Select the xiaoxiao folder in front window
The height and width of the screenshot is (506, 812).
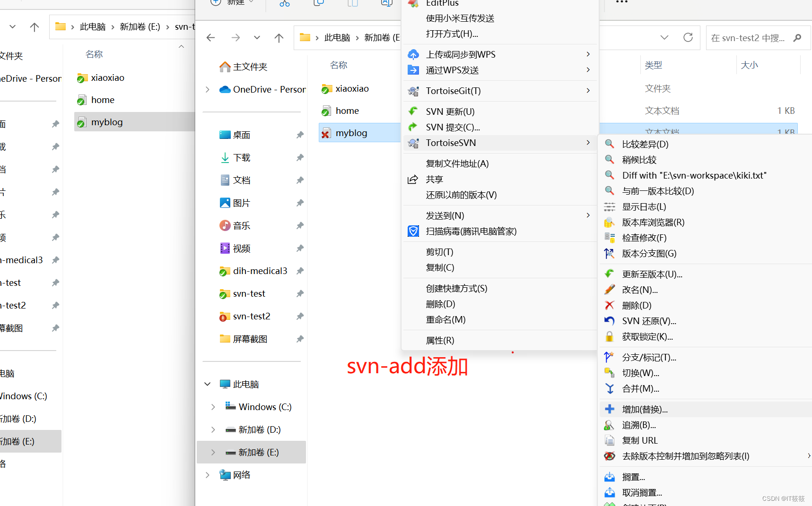tap(352, 88)
